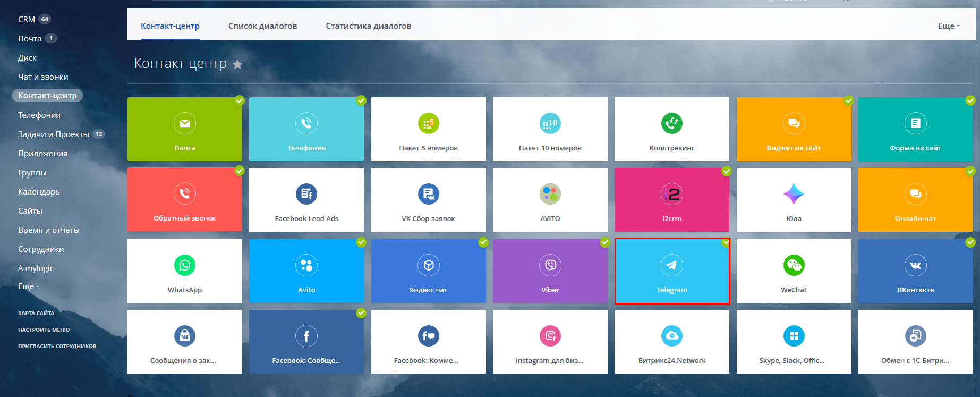Open the Facebook: Комме... comments icon
The image size is (980, 397).
[x=428, y=336]
